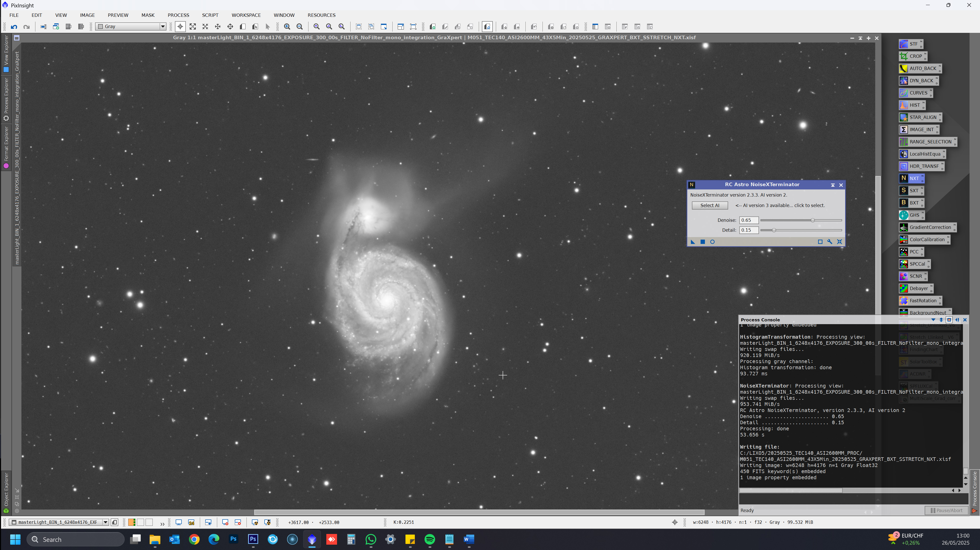Toggle the orange channel swatch in bottom toolbar

pos(132,522)
